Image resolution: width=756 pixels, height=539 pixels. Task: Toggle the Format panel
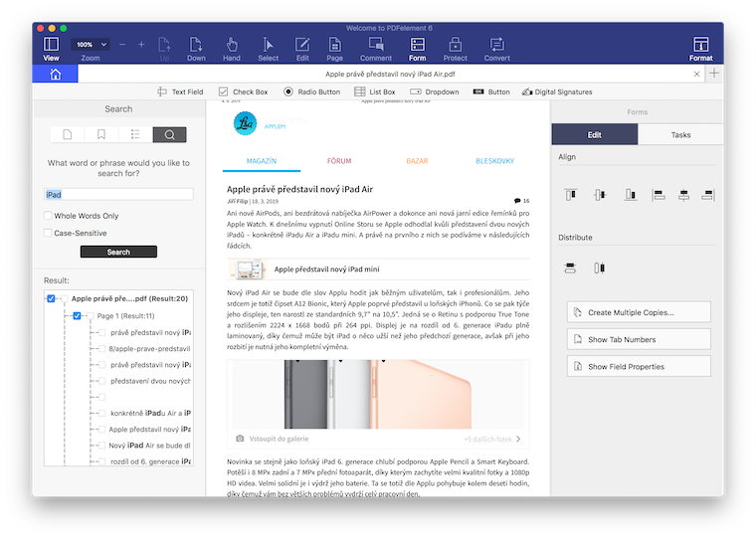tap(700, 49)
